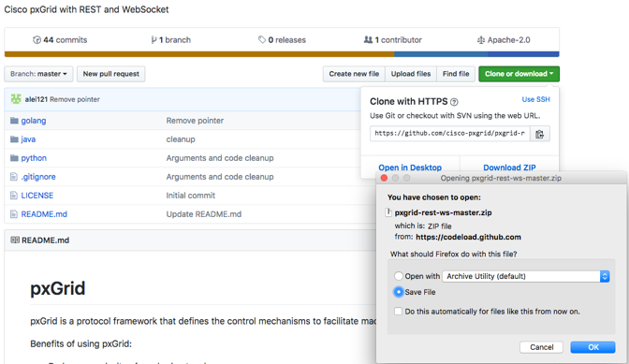Open the .gitignore file

pyautogui.click(x=38, y=177)
